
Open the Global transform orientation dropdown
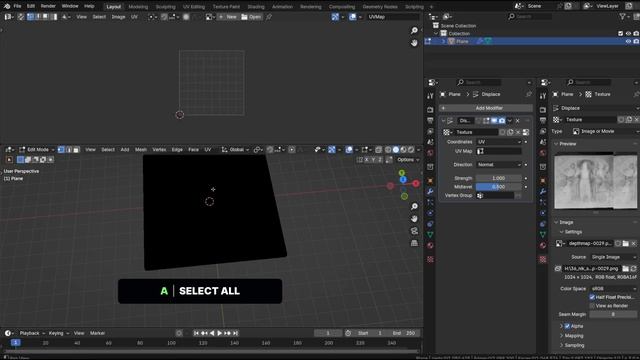coord(235,149)
